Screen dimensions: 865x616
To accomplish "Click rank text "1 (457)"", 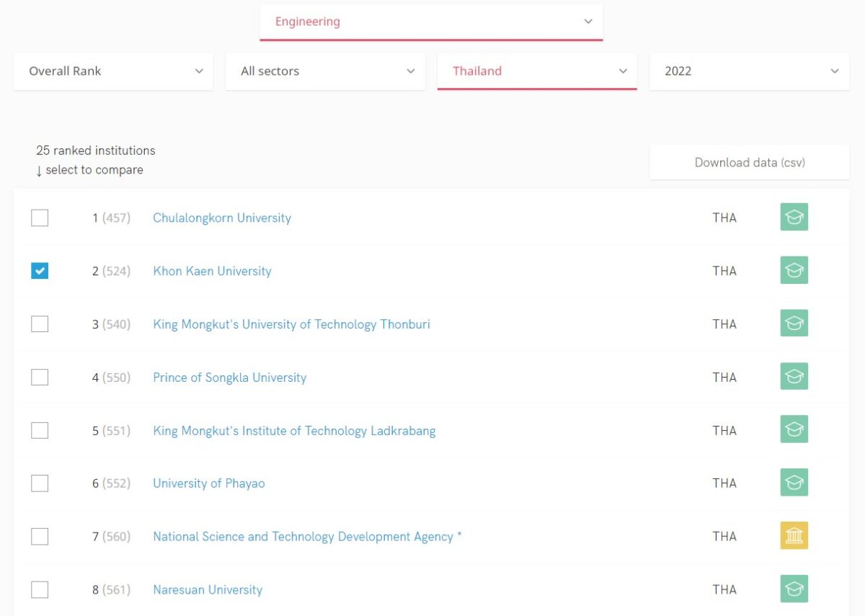I will (x=111, y=218).
